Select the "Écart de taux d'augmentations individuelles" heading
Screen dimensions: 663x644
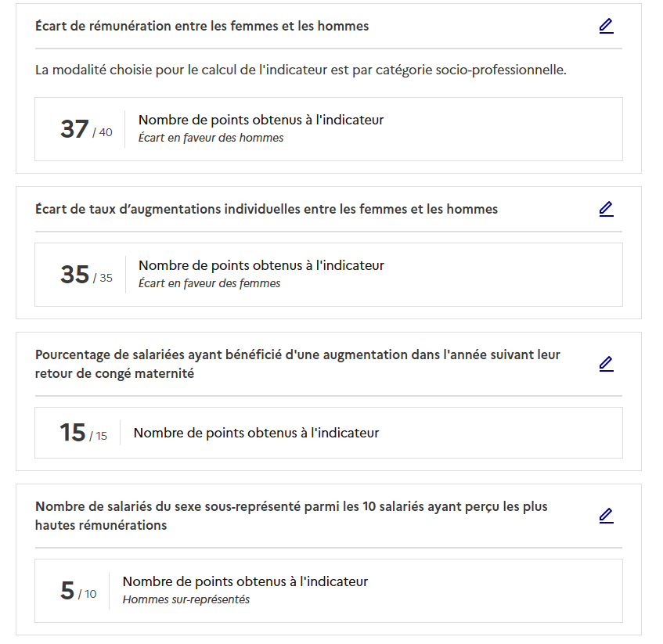pos(266,209)
